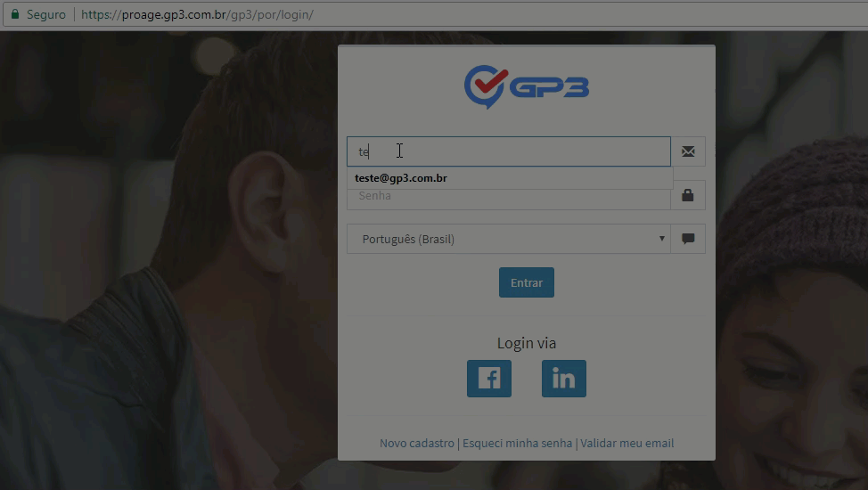Focus the email input field containing 'te'

click(509, 151)
